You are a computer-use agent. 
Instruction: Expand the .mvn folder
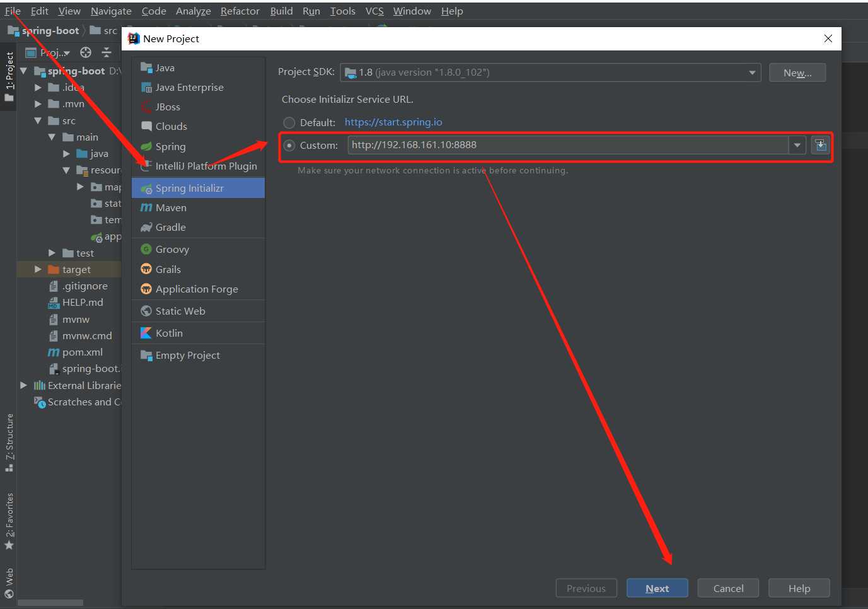38,103
